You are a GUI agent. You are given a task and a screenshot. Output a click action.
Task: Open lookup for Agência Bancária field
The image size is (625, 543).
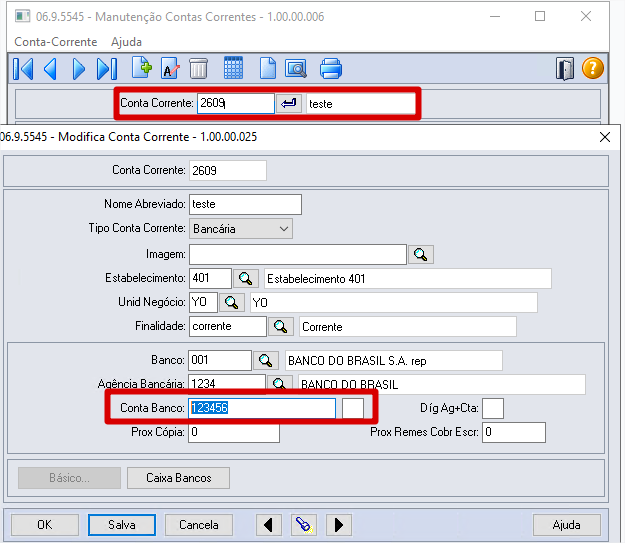[279, 383]
